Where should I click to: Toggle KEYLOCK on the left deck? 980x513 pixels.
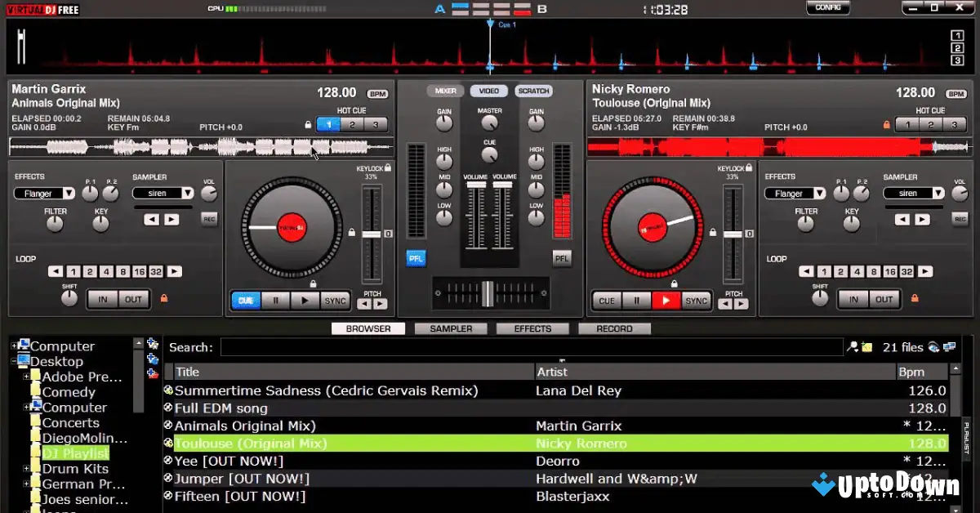click(387, 166)
